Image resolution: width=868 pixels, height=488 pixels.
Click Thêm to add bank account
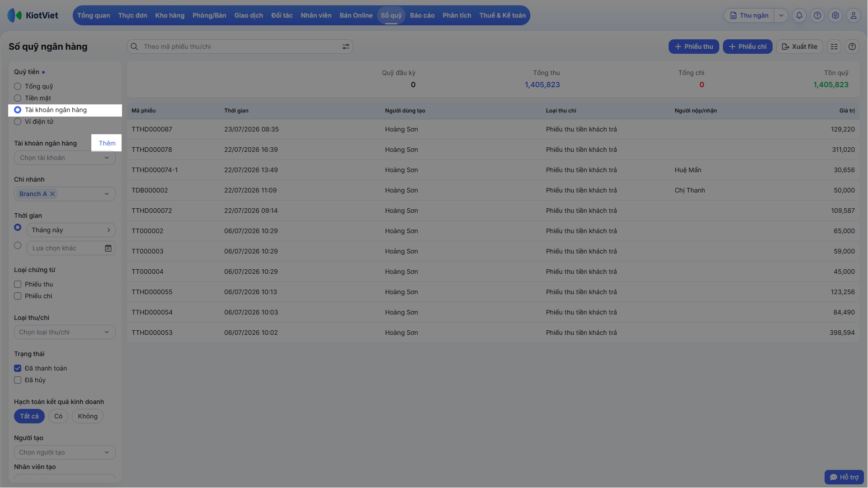point(107,143)
